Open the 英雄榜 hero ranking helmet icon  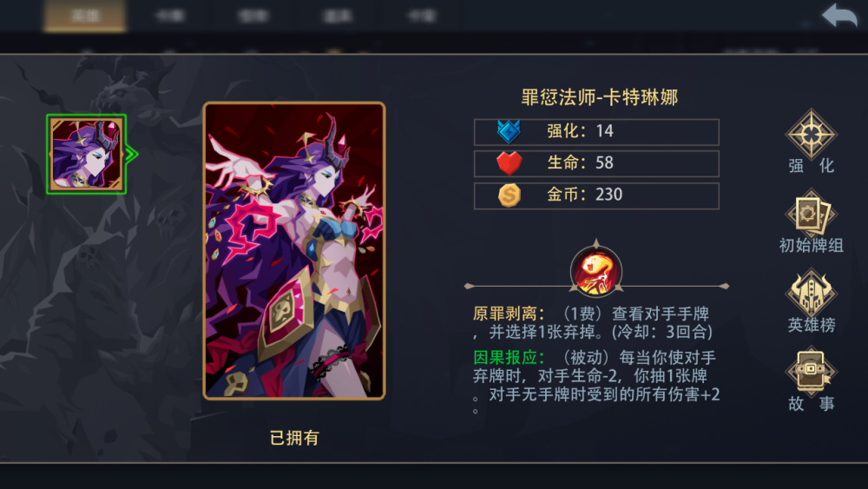811,293
